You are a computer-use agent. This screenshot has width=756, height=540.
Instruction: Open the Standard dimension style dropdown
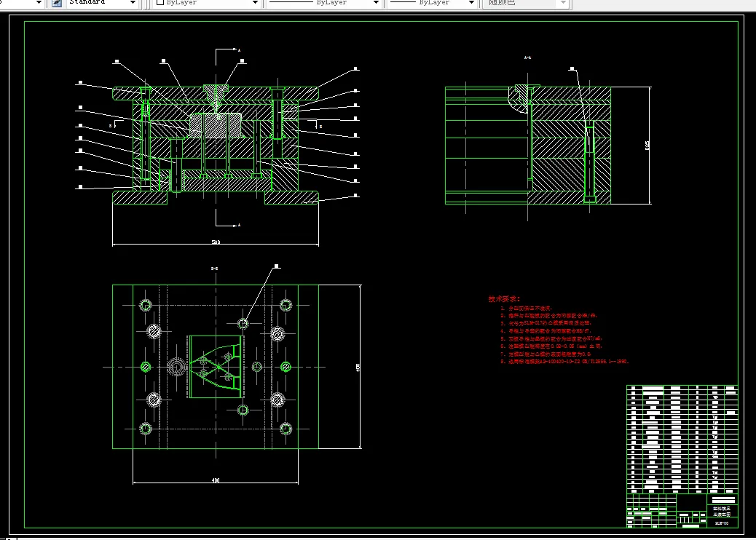(x=101, y=3)
